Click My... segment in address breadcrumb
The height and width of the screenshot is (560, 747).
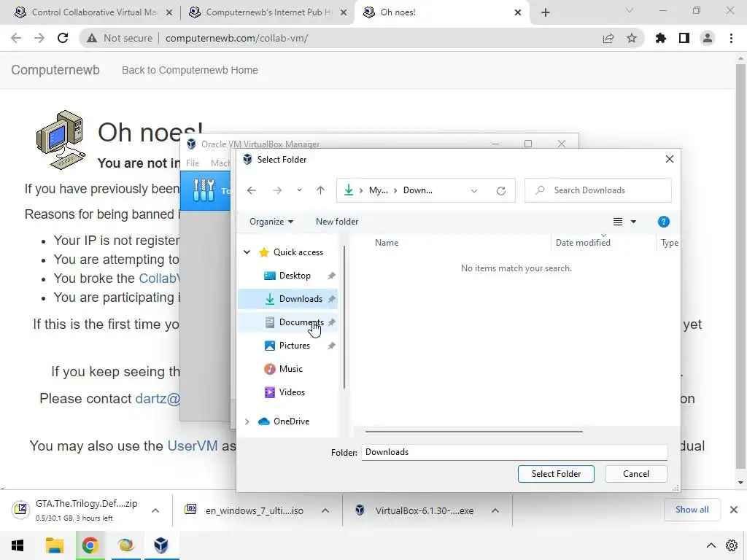pos(379,190)
